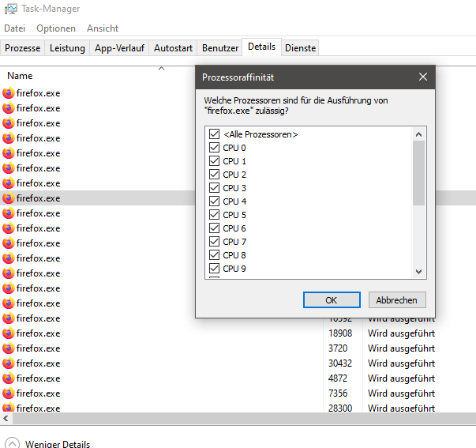Click PID cell 7356

click(338, 393)
